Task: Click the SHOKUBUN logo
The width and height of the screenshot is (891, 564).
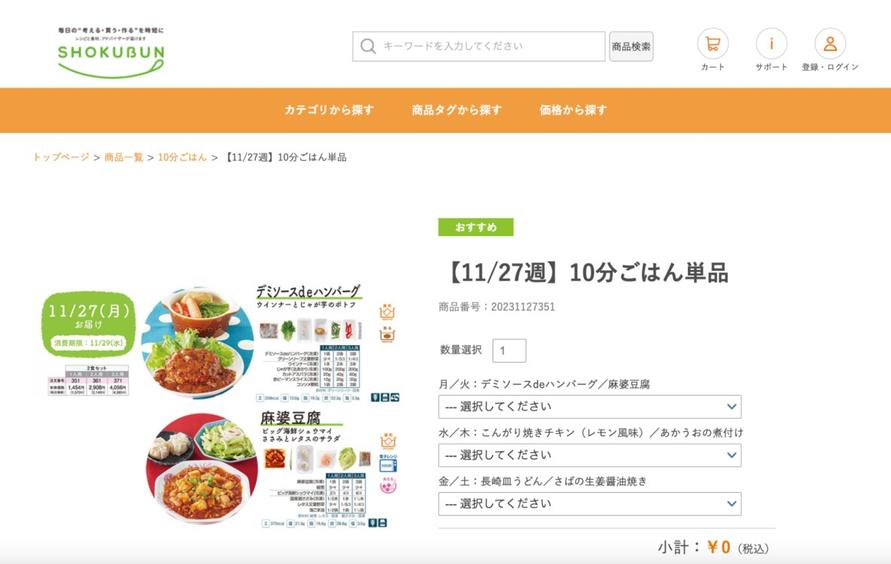Action: pos(111,52)
